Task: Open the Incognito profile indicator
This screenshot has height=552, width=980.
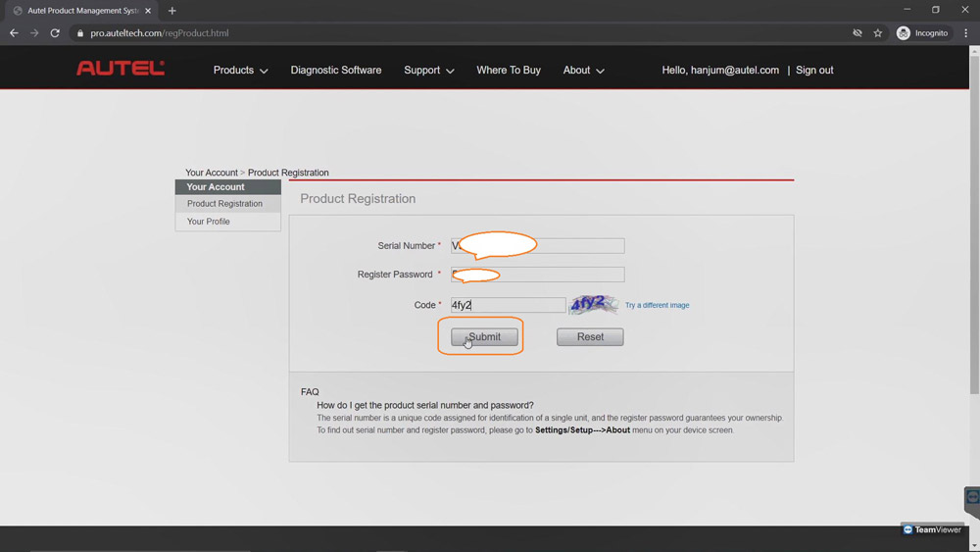Action: coord(922,33)
